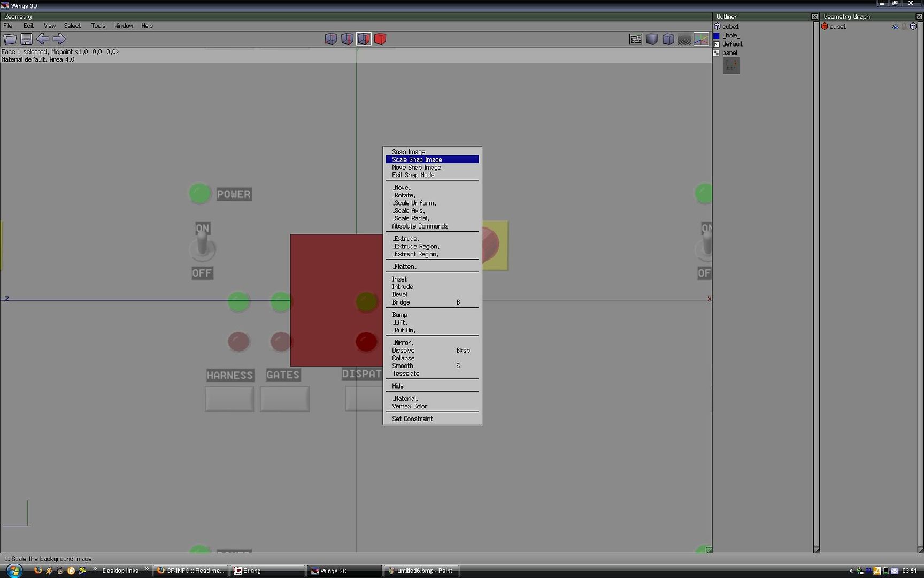This screenshot has width=924, height=578.
Task: Click red cube1 selection icon in Geometry Graph
Action: (825, 26)
